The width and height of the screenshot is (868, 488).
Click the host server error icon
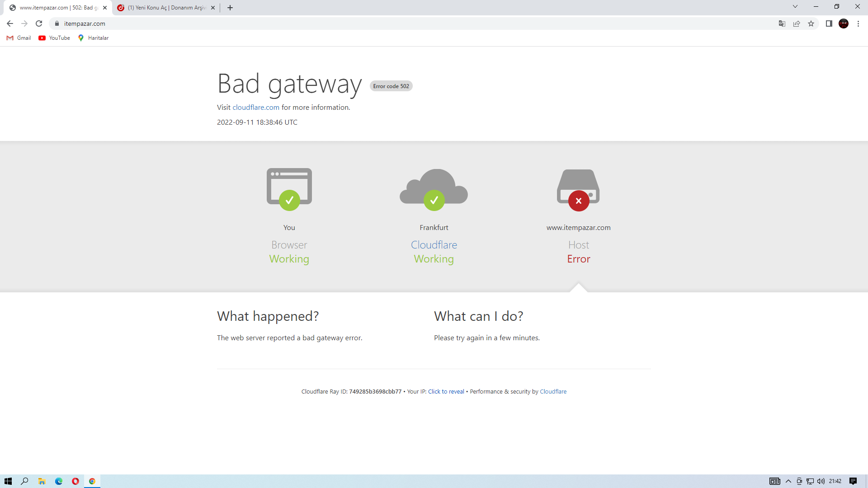pyautogui.click(x=579, y=190)
